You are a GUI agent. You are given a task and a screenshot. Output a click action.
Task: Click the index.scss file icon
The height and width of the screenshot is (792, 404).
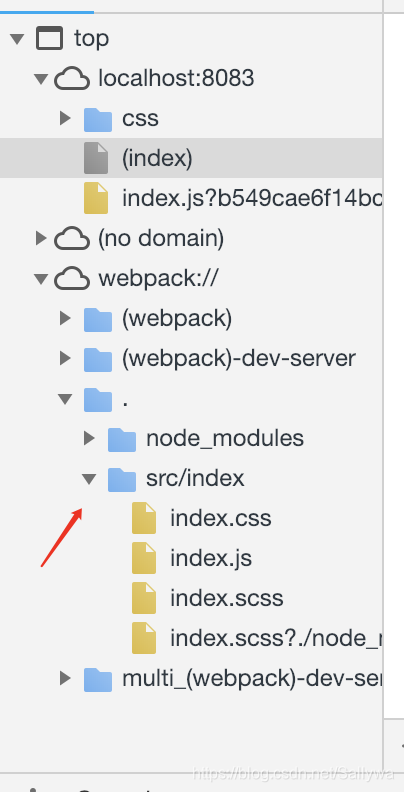click(x=144, y=598)
